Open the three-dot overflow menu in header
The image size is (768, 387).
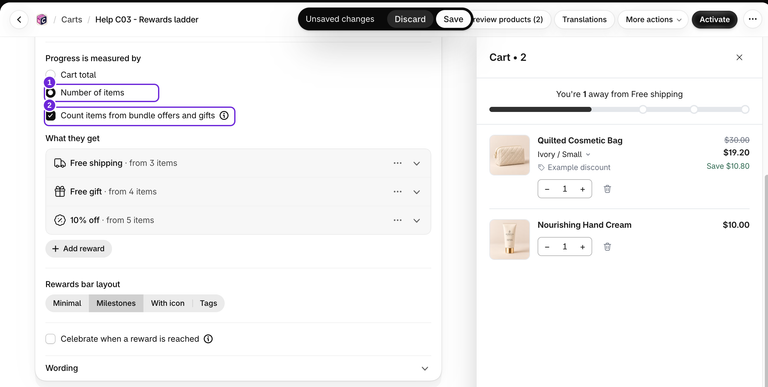(753, 20)
